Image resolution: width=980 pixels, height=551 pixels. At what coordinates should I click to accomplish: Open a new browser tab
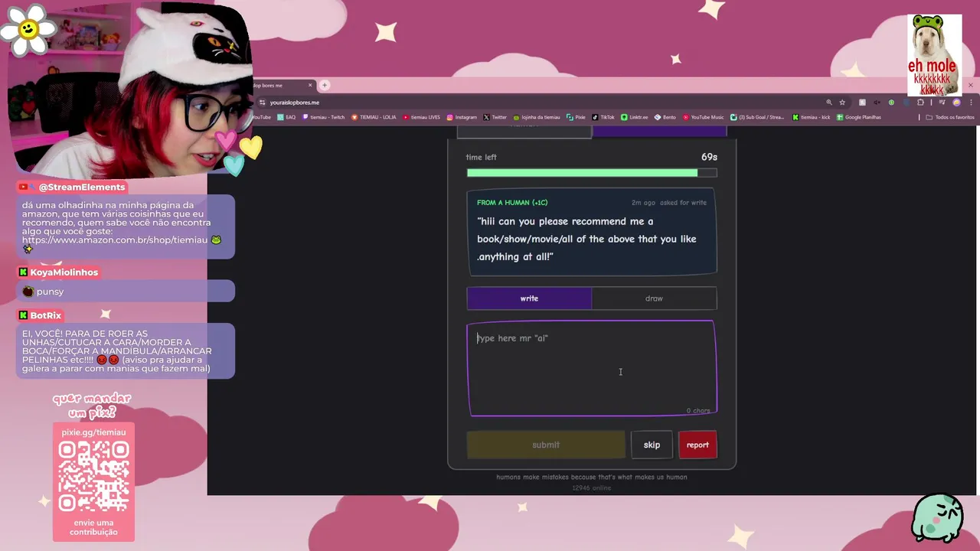(x=325, y=85)
